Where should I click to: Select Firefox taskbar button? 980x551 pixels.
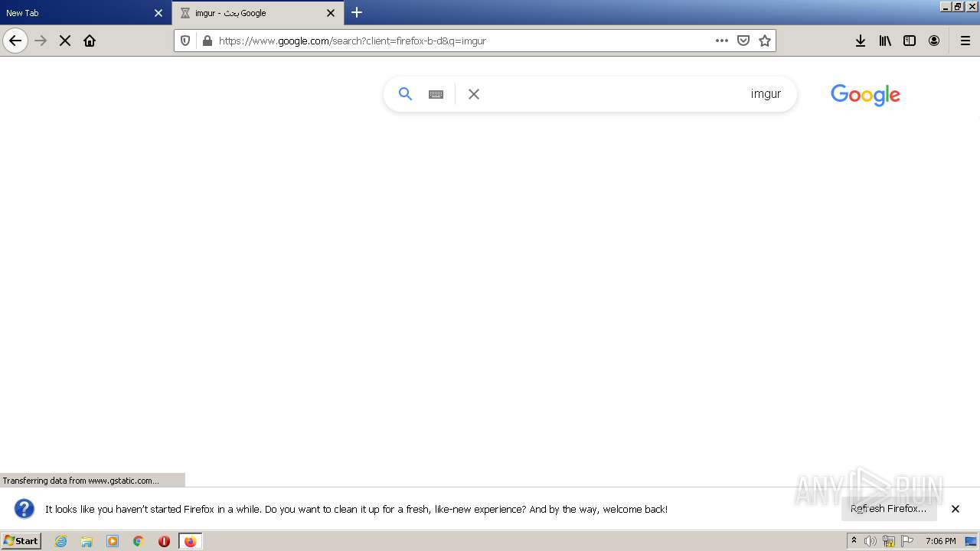click(191, 541)
